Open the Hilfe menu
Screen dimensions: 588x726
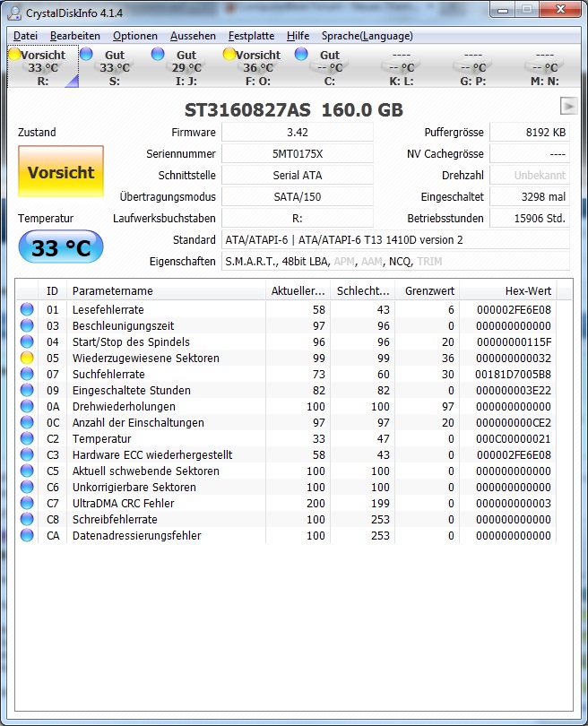click(x=298, y=36)
